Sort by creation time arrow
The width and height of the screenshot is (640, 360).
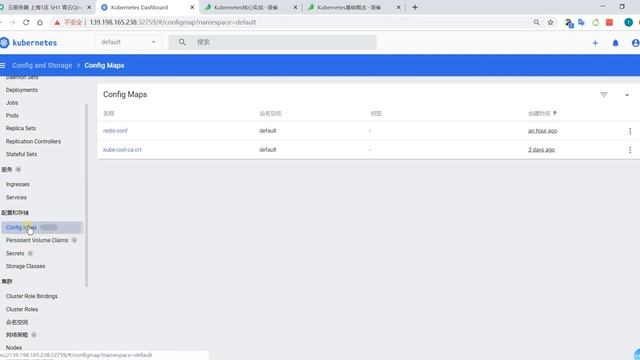click(x=554, y=113)
